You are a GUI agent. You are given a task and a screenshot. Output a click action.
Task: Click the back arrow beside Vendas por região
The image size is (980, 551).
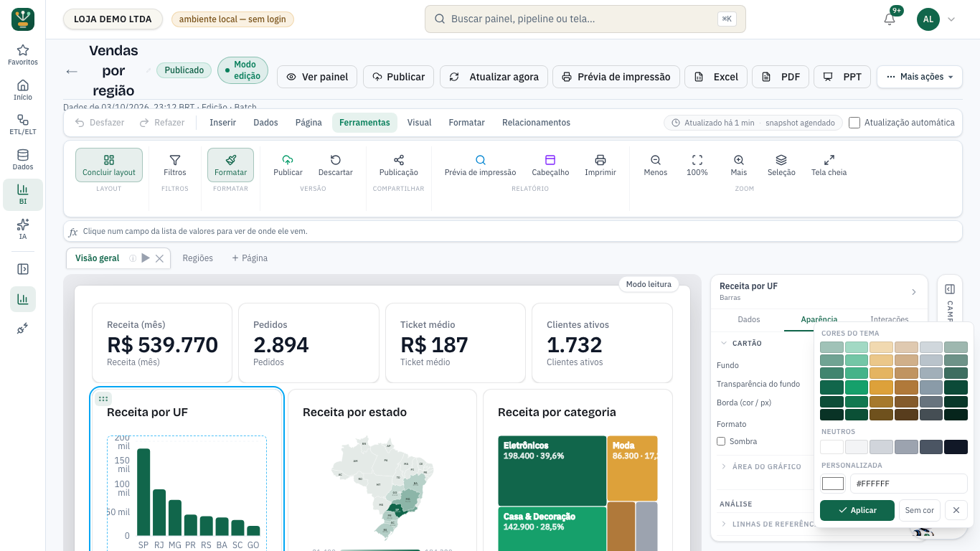(72, 71)
